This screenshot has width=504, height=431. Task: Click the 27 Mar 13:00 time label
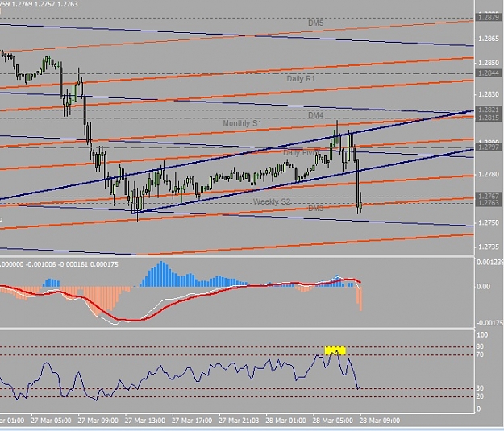tap(145, 421)
